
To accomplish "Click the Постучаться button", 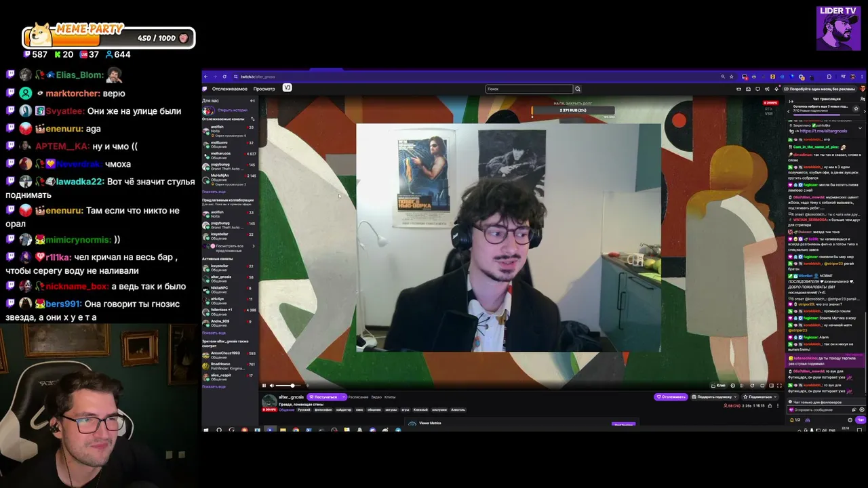I will pos(323,397).
